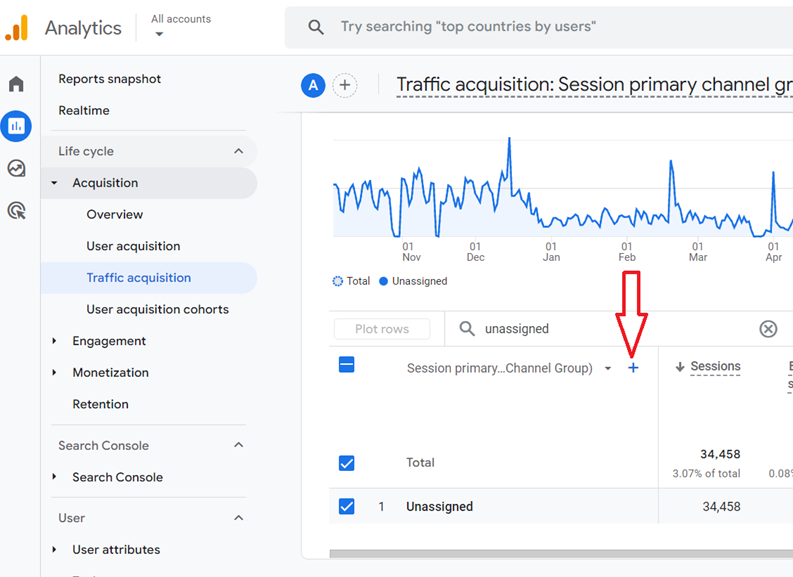Go to User acquisition report
Viewport: 793px width, 577px height.
(x=133, y=246)
